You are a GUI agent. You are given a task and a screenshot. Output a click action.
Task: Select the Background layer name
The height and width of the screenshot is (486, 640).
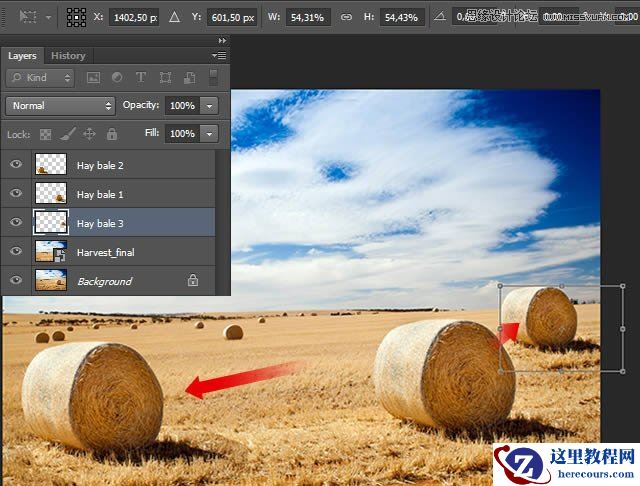[105, 282]
